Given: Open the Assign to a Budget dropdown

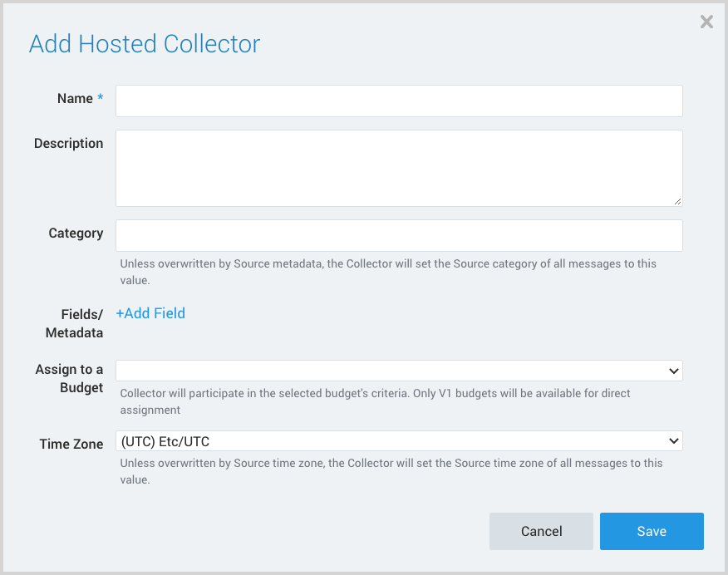Looking at the screenshot, I should (398, 370).
